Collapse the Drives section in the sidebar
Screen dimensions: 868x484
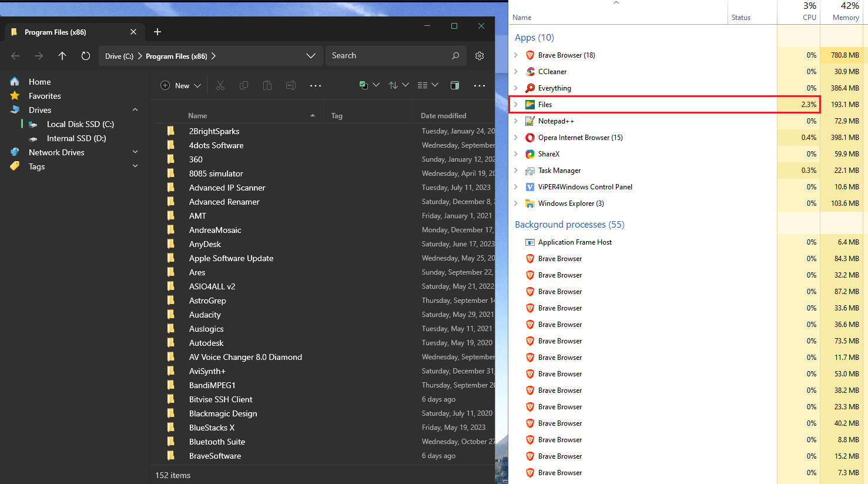pos(135,109)
